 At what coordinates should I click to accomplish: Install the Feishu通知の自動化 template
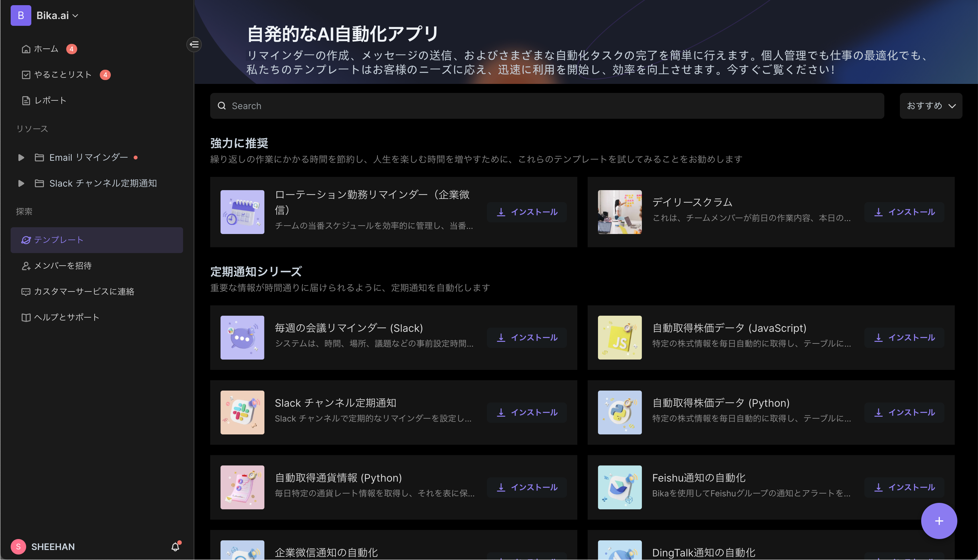[904, 488]
